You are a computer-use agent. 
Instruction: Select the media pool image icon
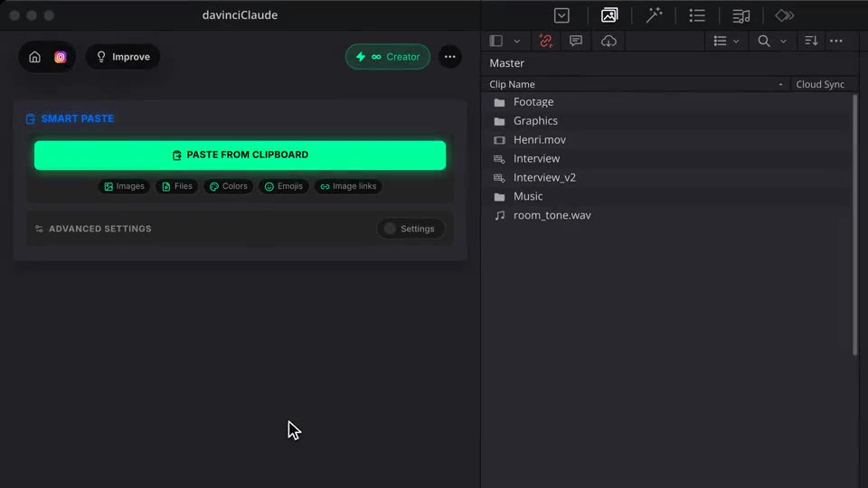coord(609,15)
